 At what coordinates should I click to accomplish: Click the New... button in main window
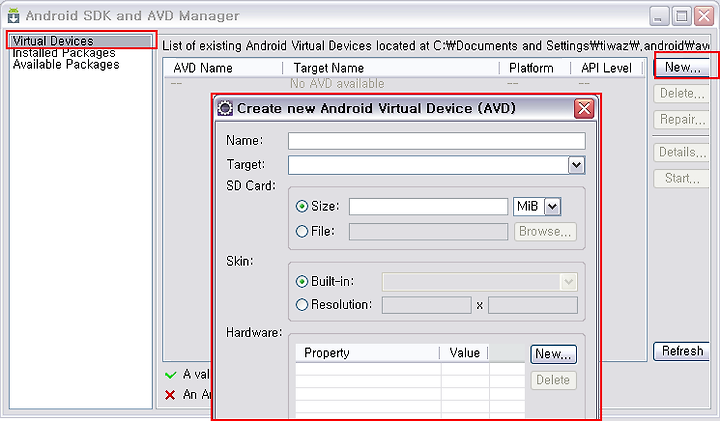pyautogui.click(x=683, y=67)
